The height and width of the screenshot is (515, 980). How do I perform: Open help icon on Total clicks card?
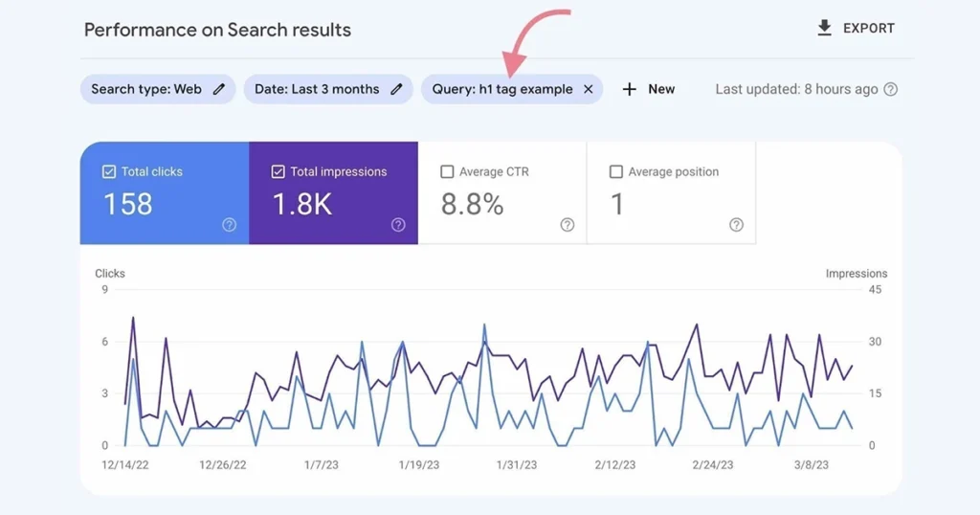point(230,224)
